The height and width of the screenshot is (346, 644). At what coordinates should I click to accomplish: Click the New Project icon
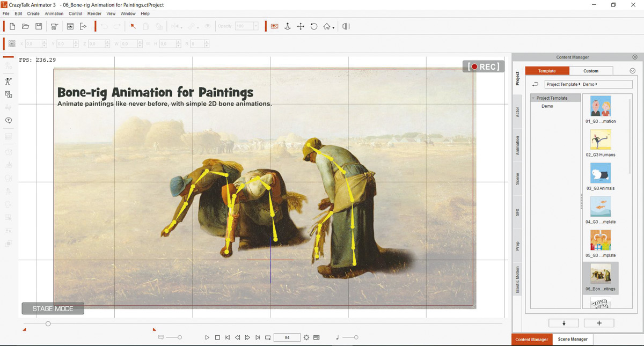point(12,26)
